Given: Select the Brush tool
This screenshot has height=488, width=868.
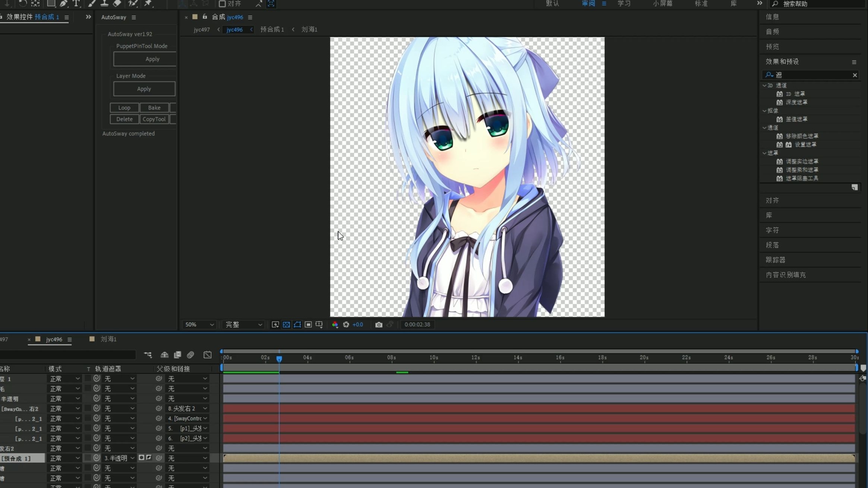Looking at the screenshot, I should coord(92,3).
